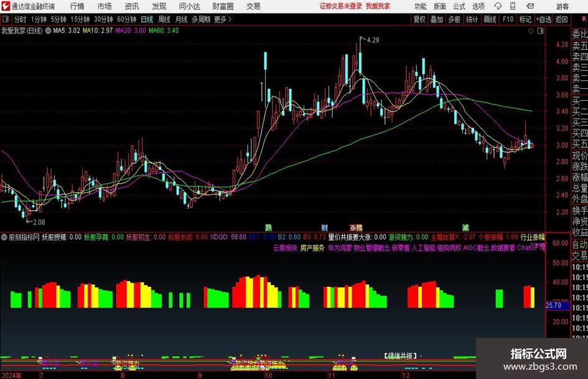Click the 返回 button
The image size is (588, 379).
561,19
